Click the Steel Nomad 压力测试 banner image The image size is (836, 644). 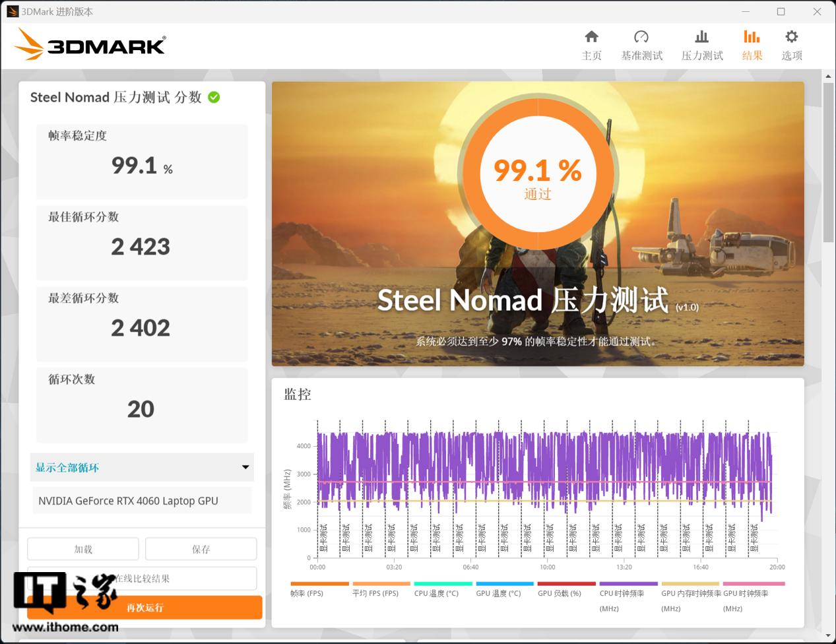click(x=538, y=224)
